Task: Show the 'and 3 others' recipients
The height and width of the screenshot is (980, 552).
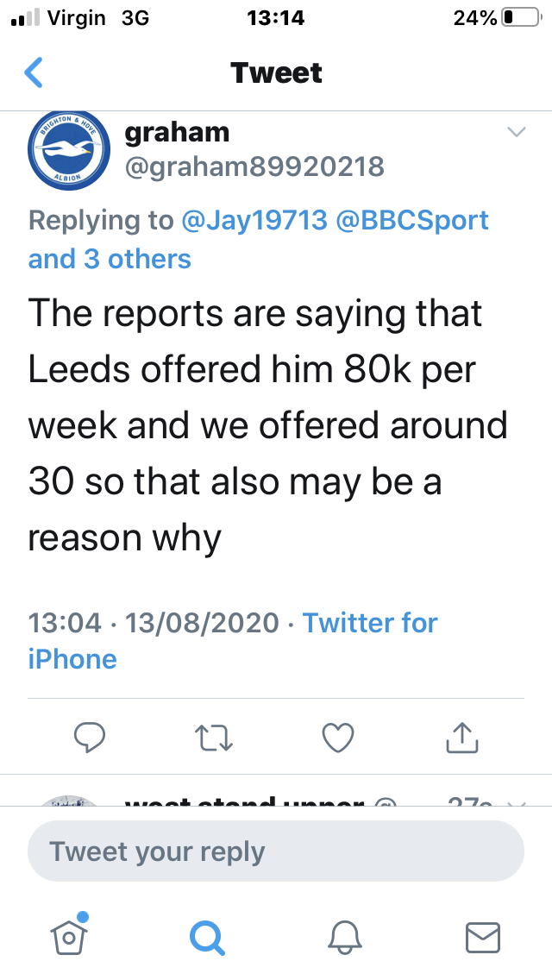Action: [110, 259]
